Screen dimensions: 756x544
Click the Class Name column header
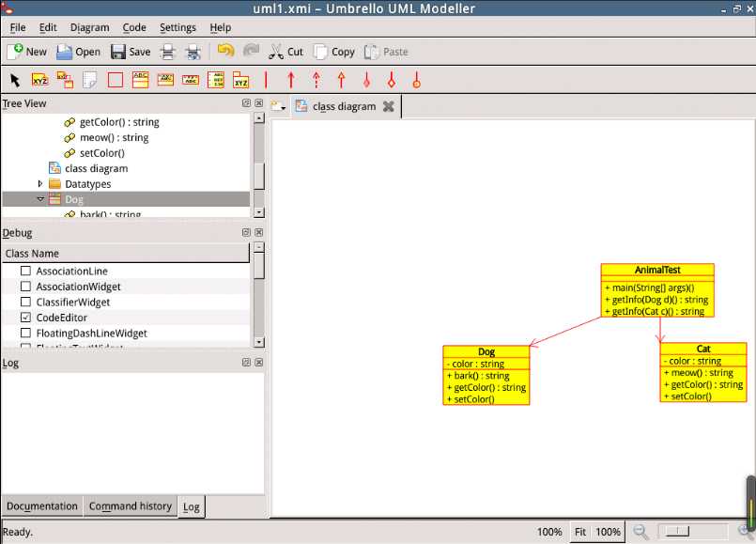[x=125, y=253]
